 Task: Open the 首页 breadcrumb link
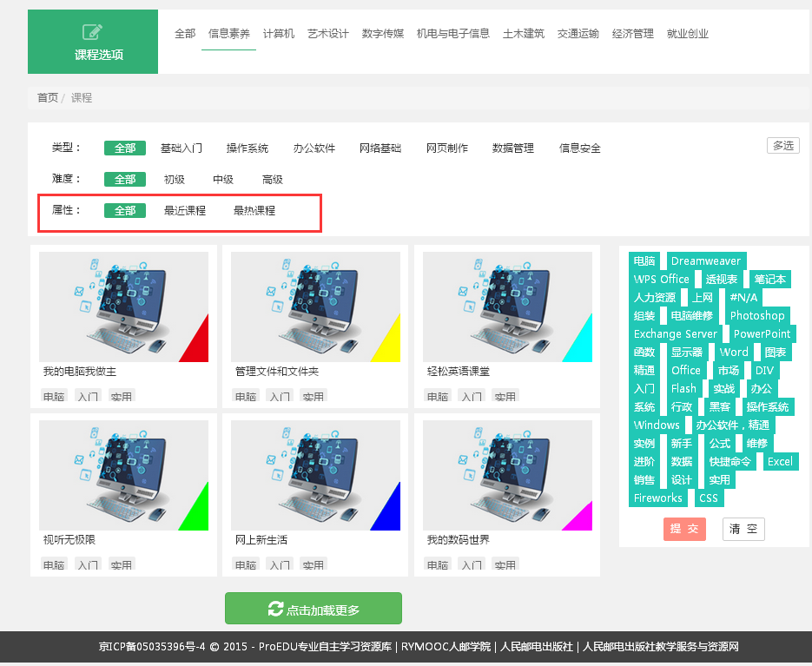point(47,97)
